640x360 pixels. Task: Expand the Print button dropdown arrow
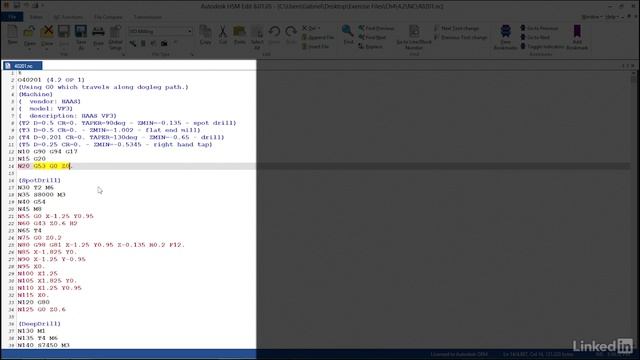[x=98, y=48]
